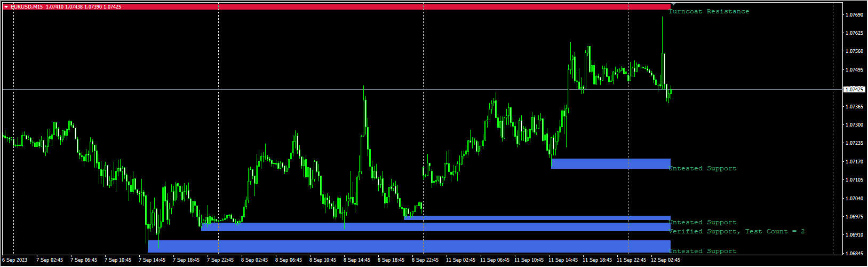Click the blue Verified Support zone rectangle
This screenshot has width=868, height=267.
coord(436,227)
